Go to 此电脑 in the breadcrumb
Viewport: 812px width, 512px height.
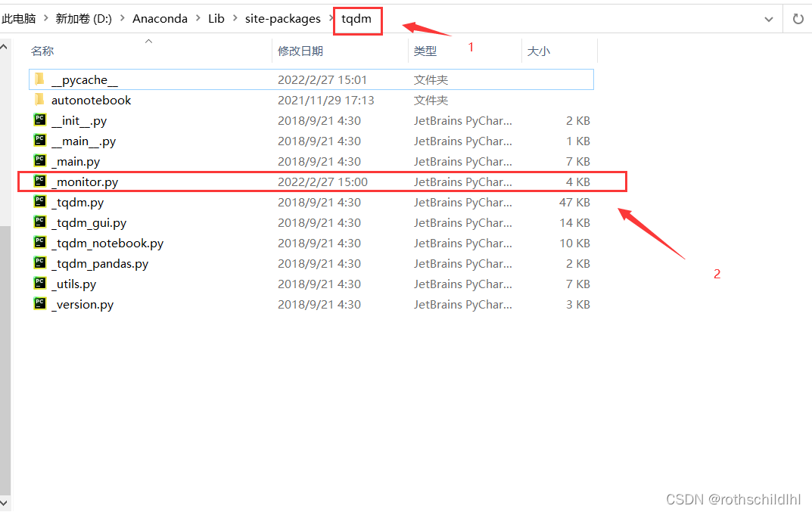pyautogui.click(x=19, y=19)
